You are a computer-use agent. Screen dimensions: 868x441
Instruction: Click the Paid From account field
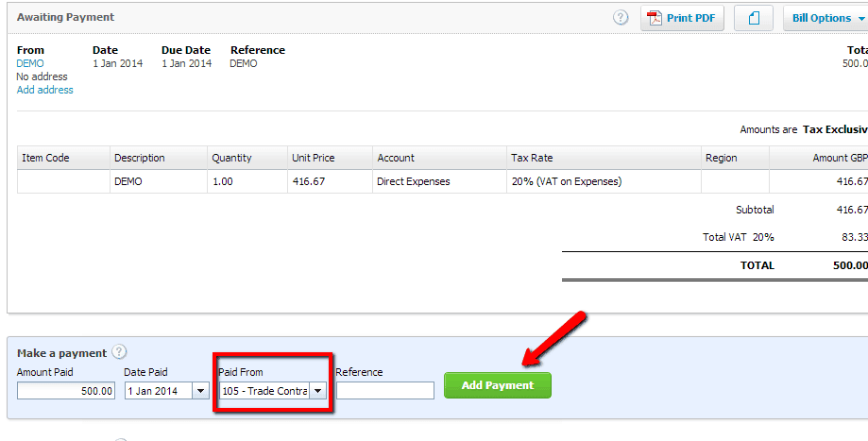(264, 391)
